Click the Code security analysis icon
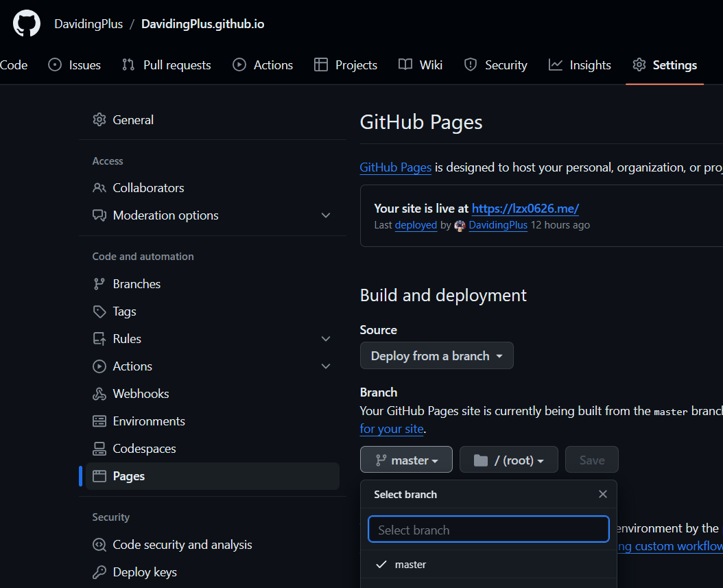The height and width of the screenshot is (588, 723). (99, 545)
